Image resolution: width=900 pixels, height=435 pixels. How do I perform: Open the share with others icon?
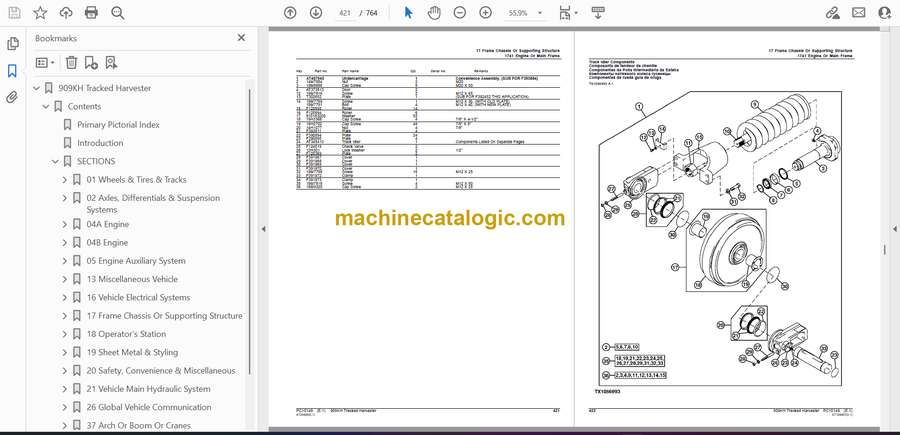885,13
